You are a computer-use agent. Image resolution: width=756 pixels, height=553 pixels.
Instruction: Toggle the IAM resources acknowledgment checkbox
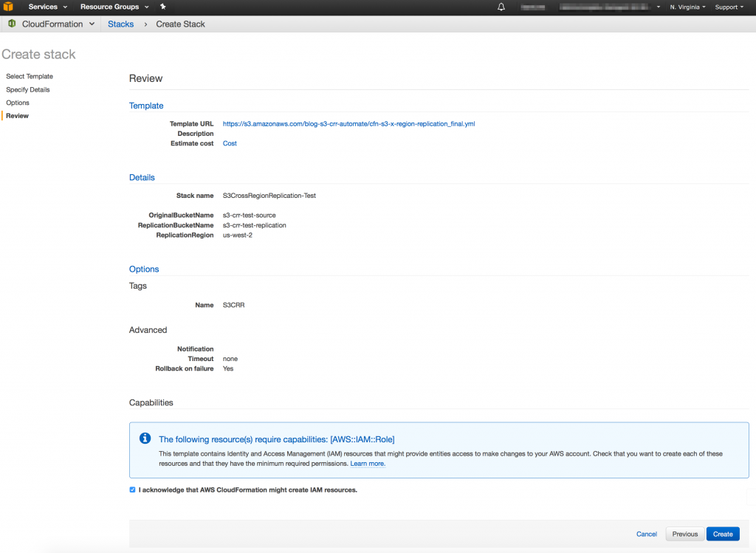point(132,490)
